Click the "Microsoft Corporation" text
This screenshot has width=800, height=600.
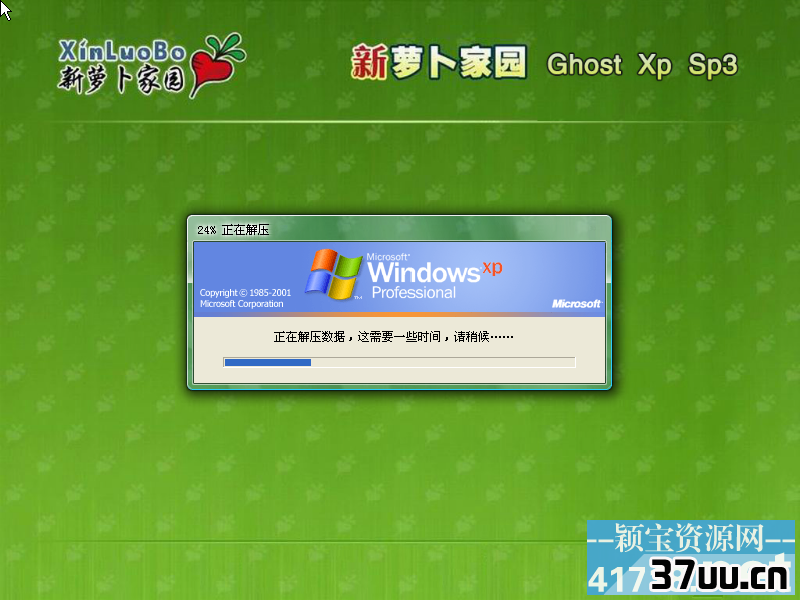[x=241, y=304]
